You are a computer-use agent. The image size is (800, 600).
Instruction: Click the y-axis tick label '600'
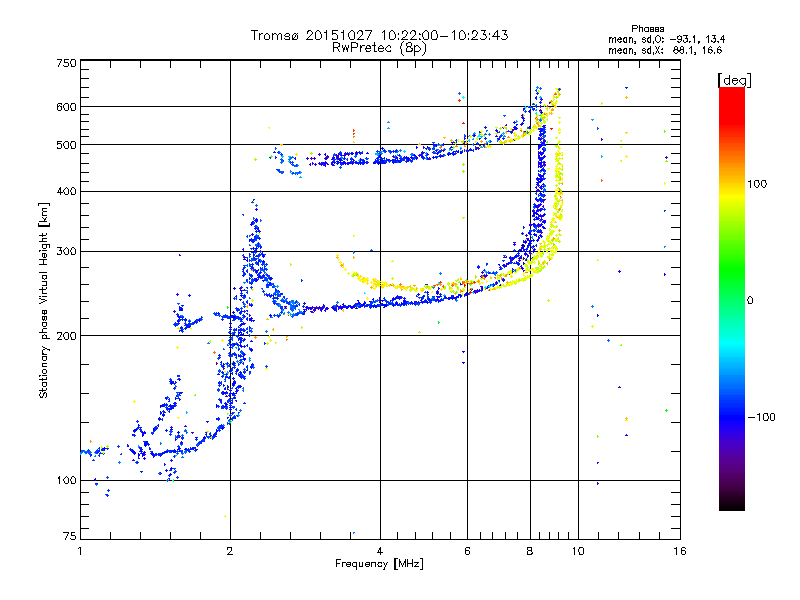[67, 107]
